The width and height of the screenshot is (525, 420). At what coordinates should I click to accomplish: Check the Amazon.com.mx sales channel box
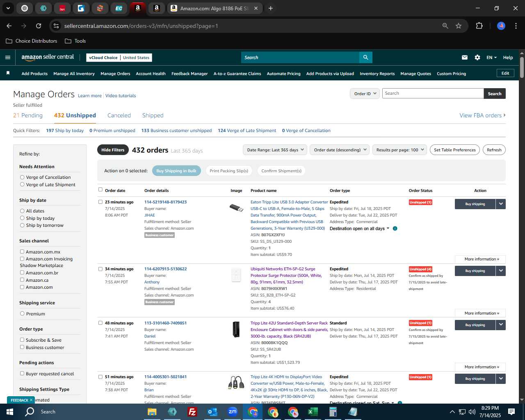22,251
